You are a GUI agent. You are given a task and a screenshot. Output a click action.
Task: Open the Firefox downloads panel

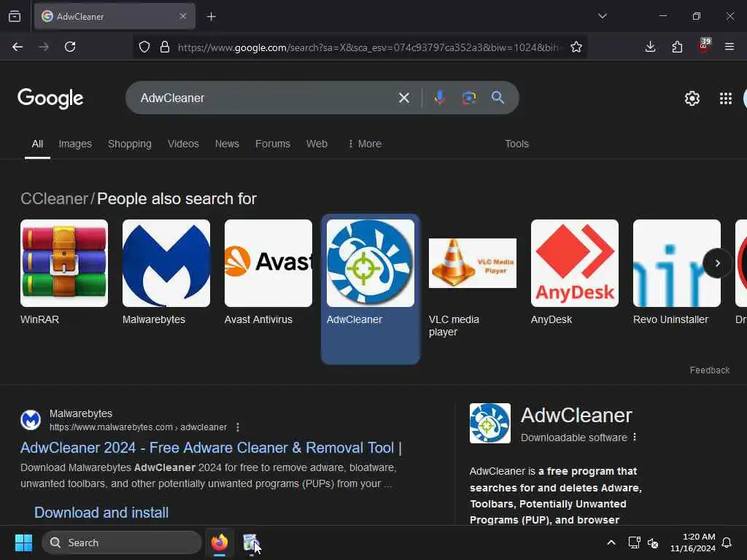[x=650, y=47]
